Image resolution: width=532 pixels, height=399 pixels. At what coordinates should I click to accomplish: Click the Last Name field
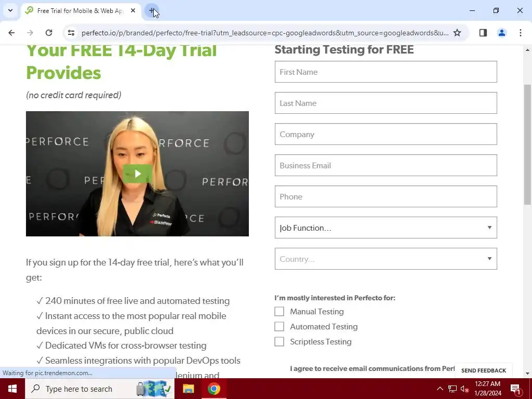(x=386, y=103)
